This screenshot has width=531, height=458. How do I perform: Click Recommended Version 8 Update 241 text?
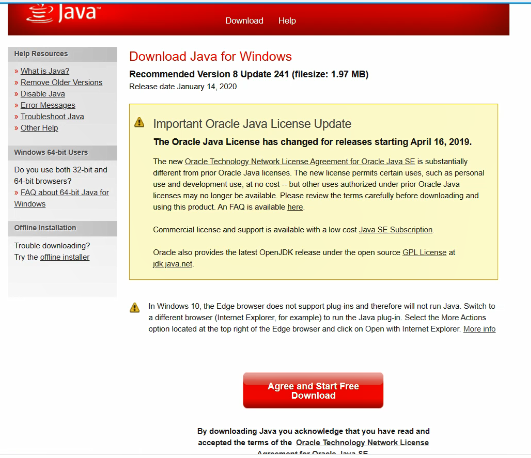pyautogui.click(x=249, y=74)
